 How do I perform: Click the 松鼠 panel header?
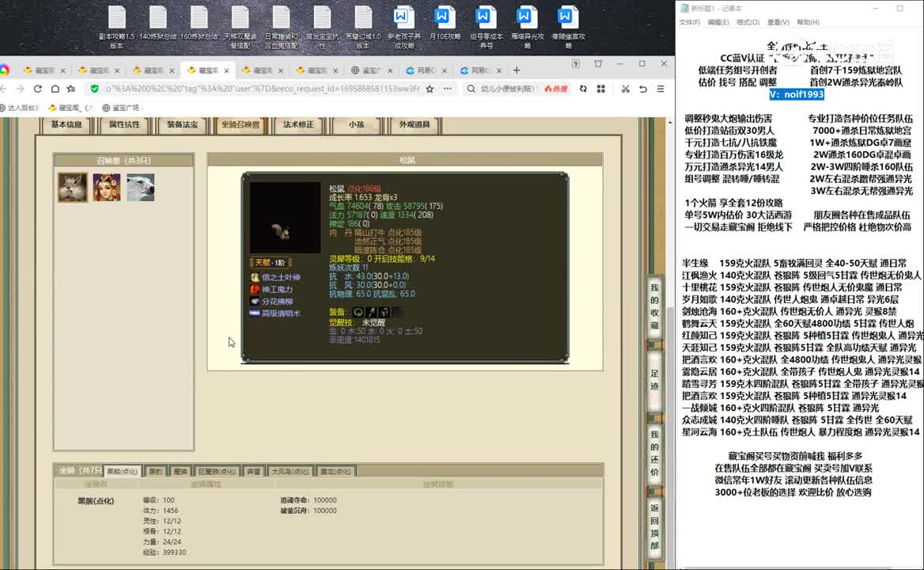(405, 160)
